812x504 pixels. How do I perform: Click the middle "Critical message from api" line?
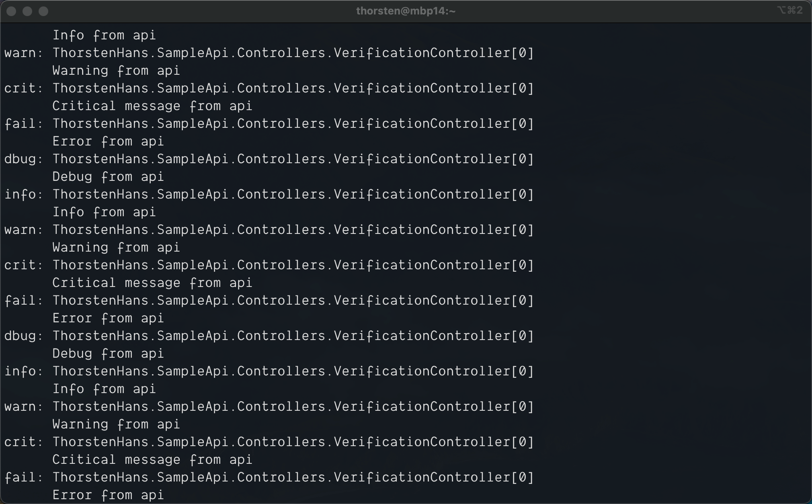pos(152,283)
